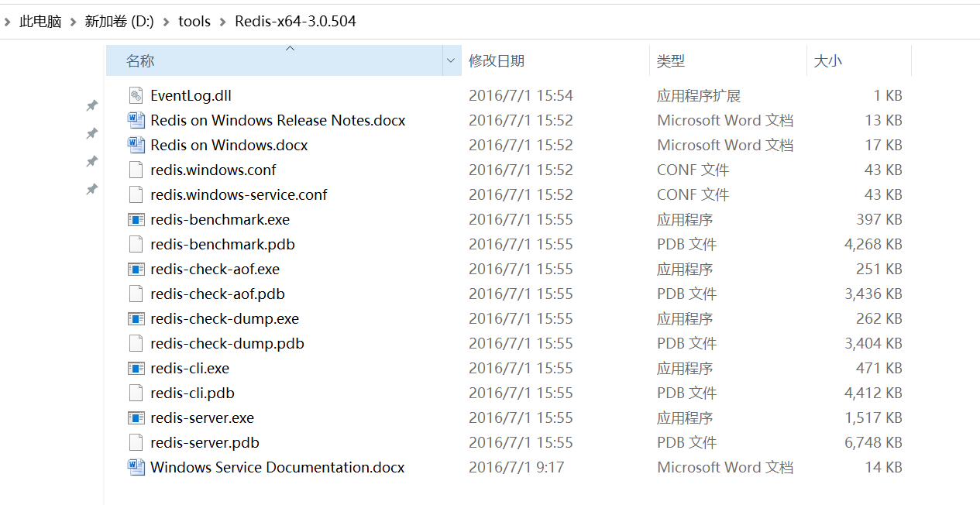Screen dimensions: 980x505
Task: Click the redis-benchmark.pdb file icon
Action: (136, 244)
